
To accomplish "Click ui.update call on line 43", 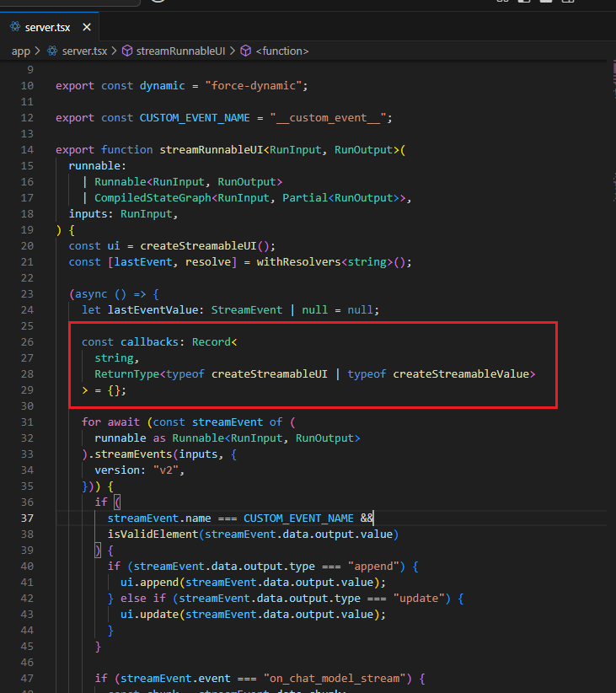I will click(149, 615).
